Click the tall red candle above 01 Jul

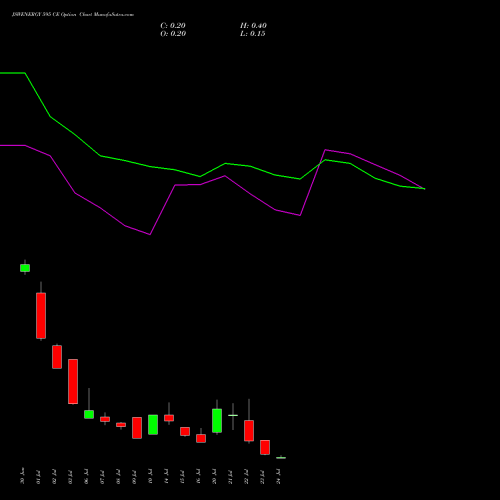(x=41, y=315)
